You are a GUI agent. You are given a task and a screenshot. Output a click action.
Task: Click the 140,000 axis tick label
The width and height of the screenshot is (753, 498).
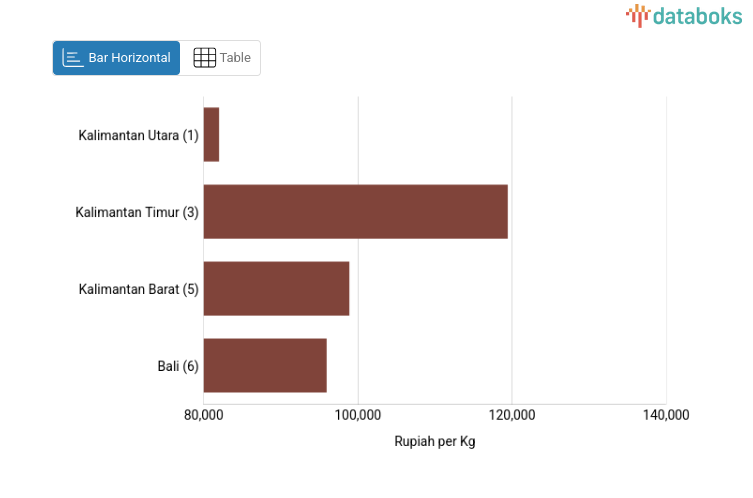pos(666,415)
